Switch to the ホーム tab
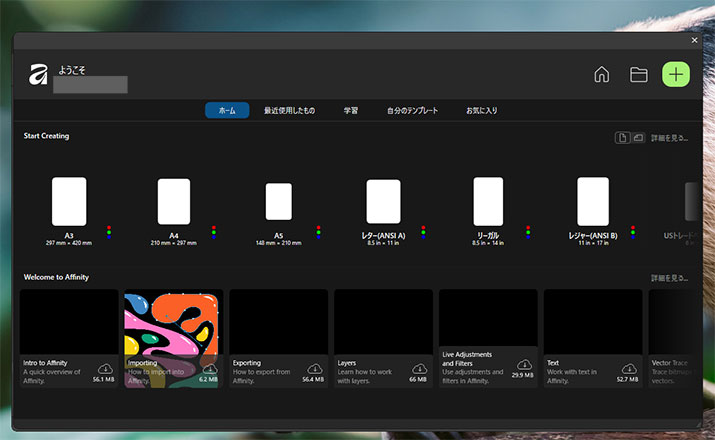 [227, 110]
